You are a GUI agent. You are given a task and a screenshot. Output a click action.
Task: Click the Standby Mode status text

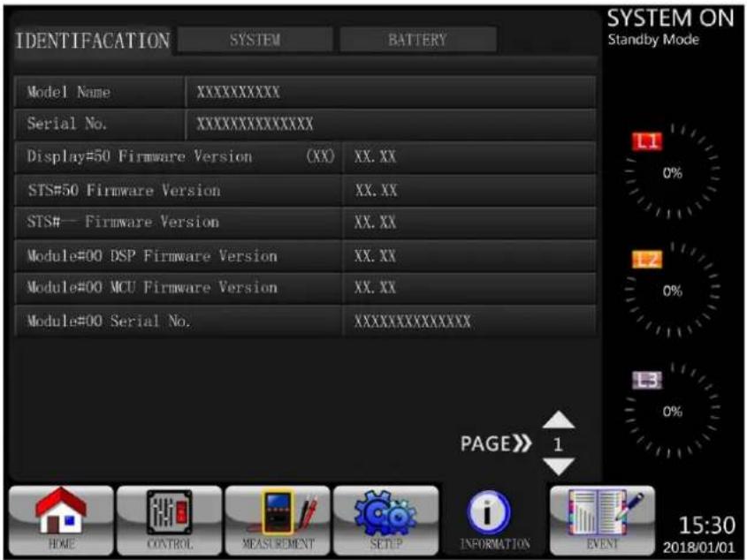(x=653, y=40)
